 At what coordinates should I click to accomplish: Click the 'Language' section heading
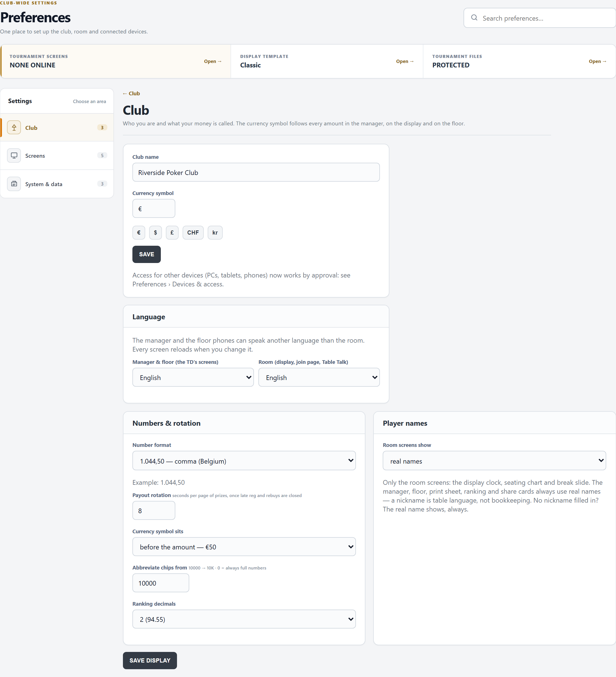[x=149, y=317]
